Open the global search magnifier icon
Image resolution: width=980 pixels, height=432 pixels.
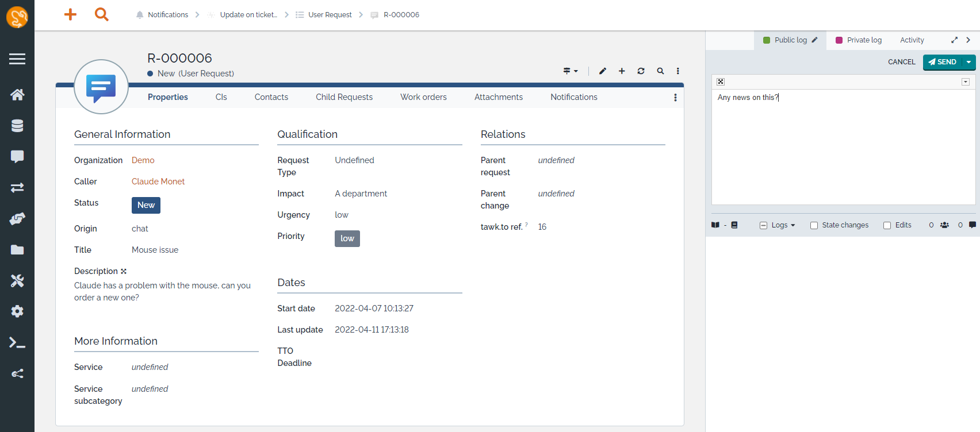tap(102, 14)
